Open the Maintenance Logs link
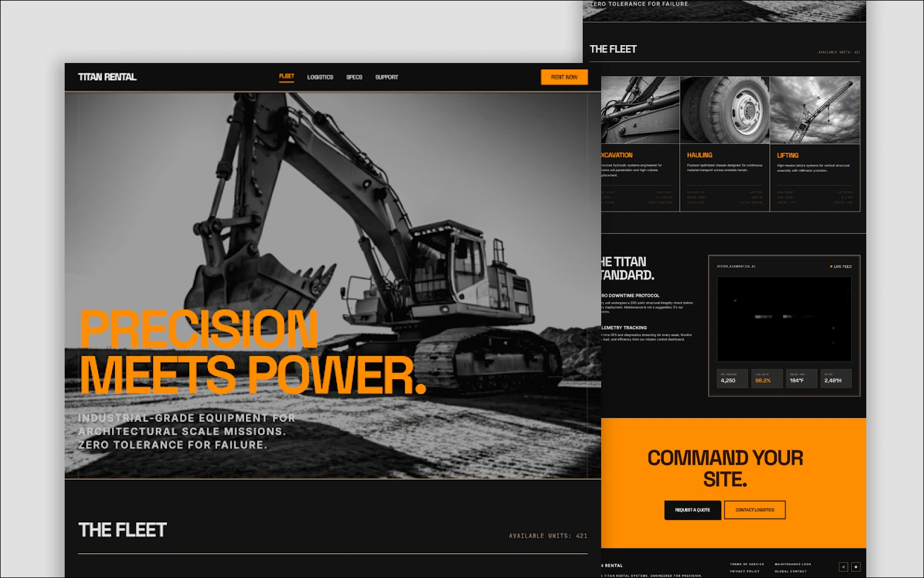 coord(792,563)
